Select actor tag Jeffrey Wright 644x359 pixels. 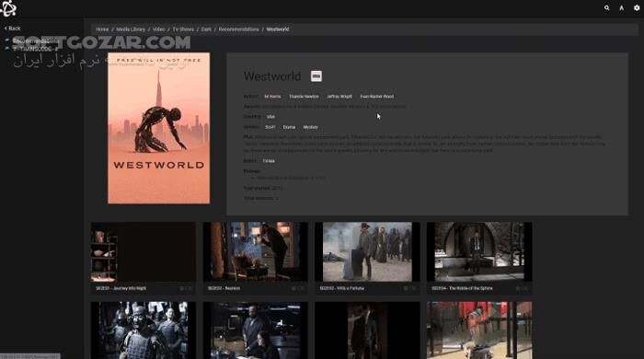click(x=339, y=97)
